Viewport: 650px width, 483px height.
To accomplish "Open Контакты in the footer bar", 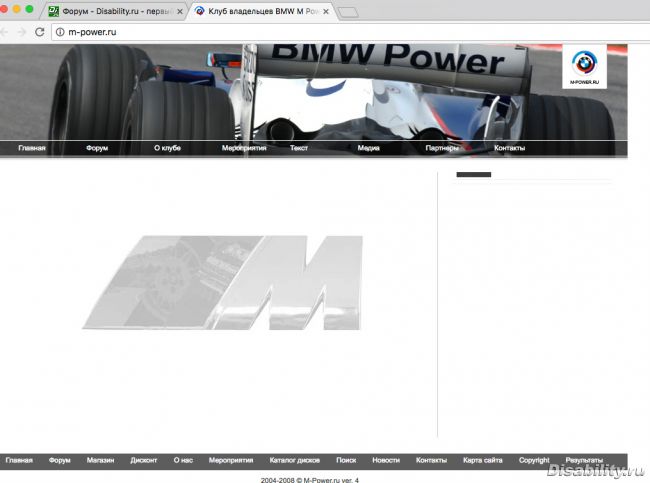I will [431, 460].
